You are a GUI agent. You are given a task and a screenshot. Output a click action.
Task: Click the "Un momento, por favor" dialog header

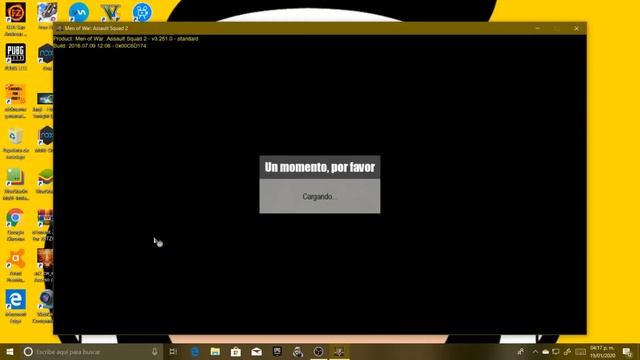(x=320, y=167)
